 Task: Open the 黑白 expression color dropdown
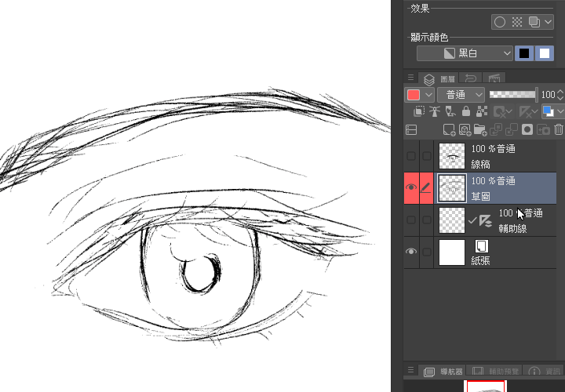point(465,53)
